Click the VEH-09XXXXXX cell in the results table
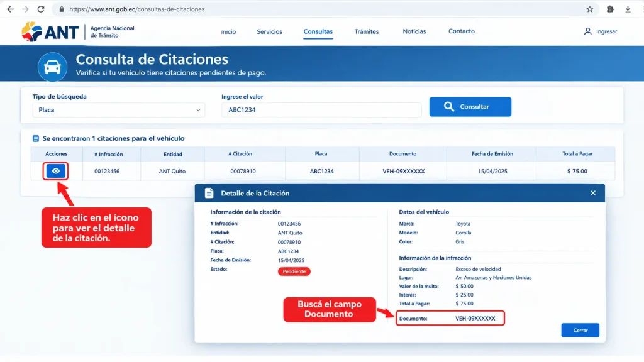 [403, 171]
